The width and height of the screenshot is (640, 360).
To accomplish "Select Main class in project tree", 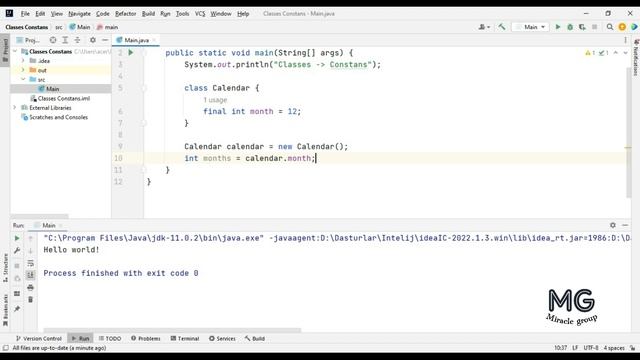I will pyautogui.click(x=49, y=89).
